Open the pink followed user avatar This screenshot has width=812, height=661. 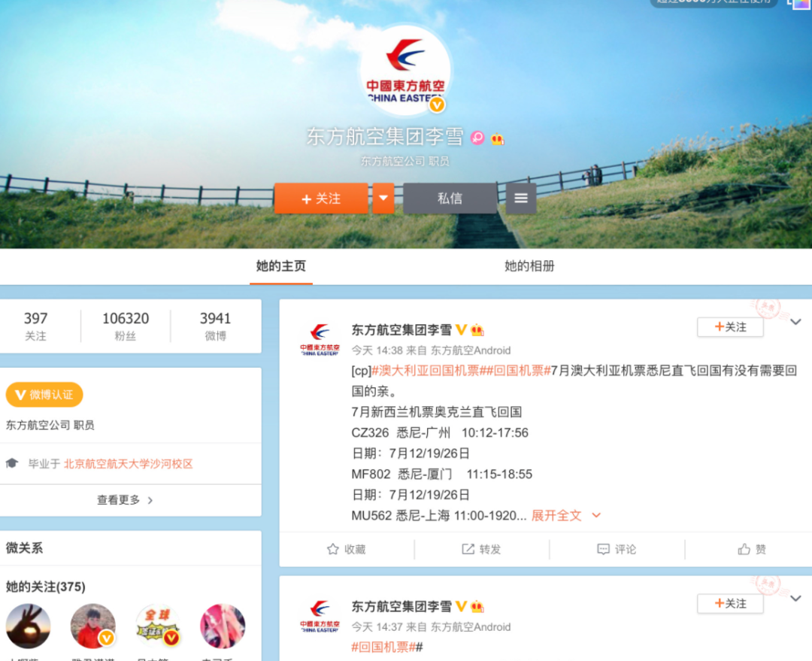click(223, 626)
